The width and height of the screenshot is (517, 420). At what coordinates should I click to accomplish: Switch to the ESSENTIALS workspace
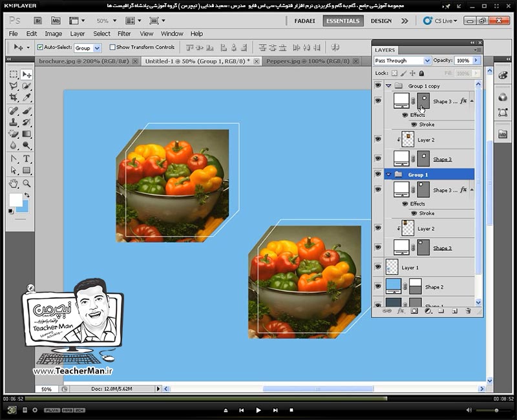click(x=343, y=21)
